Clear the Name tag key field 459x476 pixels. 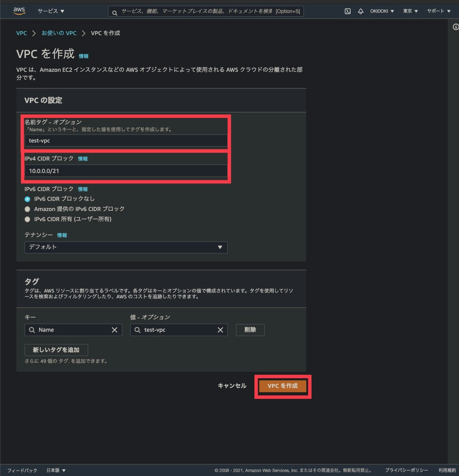coord(115,330)
